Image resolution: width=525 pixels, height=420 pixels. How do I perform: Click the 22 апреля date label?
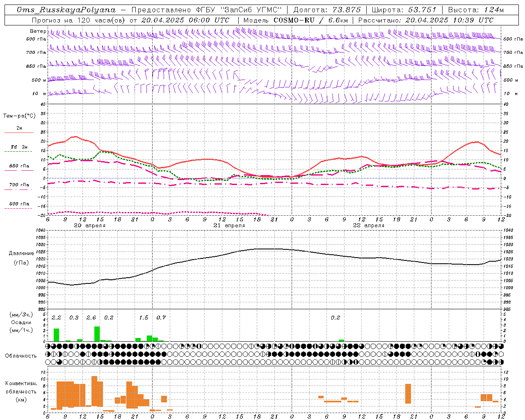click(369, 225)
